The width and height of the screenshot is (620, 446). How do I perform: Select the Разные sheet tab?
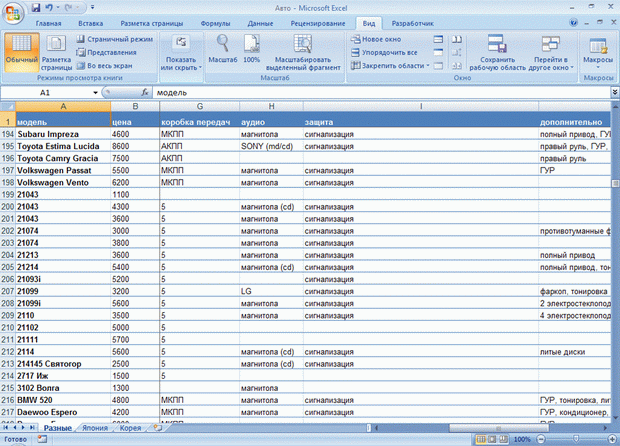click(58, 428)
